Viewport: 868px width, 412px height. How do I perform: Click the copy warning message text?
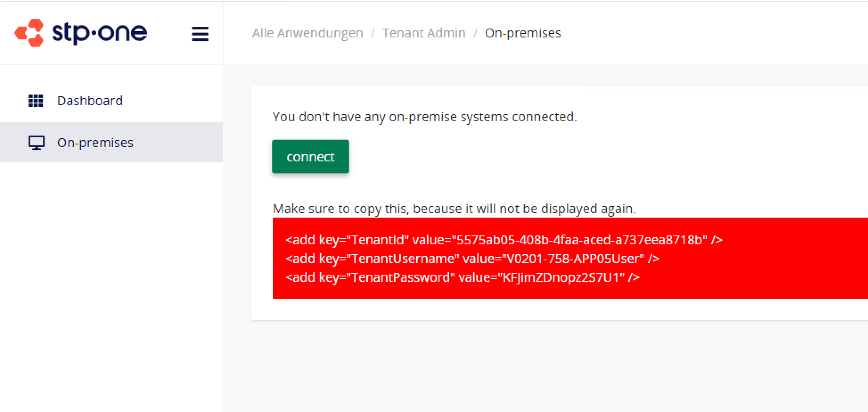tap(454, 208)
